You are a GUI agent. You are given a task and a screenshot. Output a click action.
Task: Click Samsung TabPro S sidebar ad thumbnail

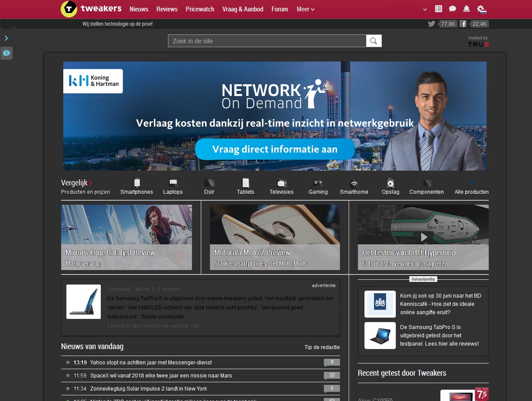pyautogui.click(x=380, y=336)
